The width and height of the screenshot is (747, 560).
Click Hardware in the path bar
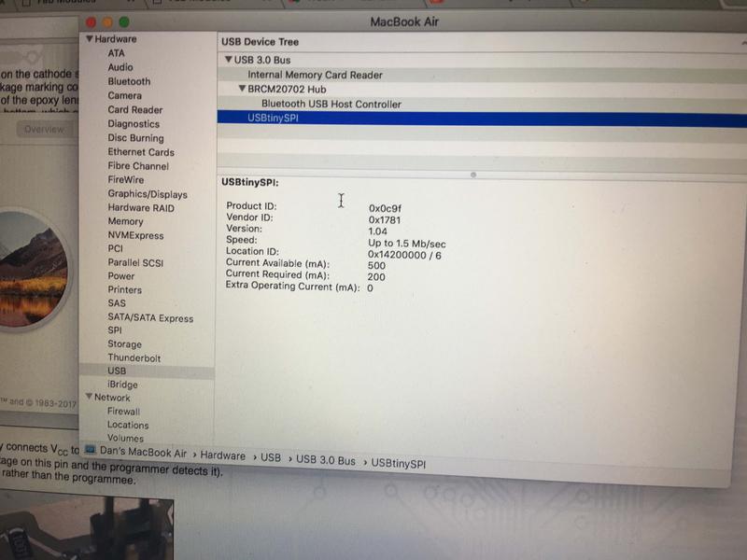[222, 455]
